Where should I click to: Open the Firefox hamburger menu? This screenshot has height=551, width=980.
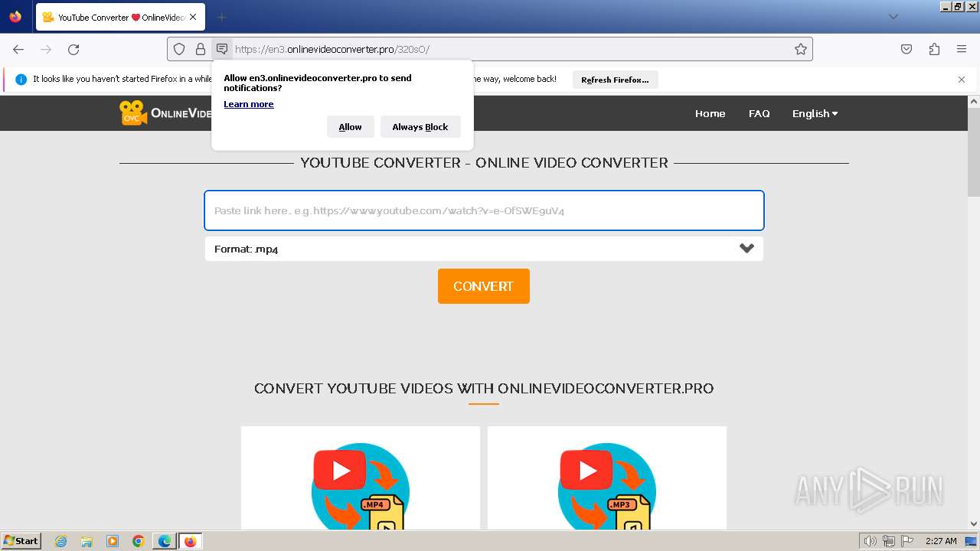tap(962, 49)
